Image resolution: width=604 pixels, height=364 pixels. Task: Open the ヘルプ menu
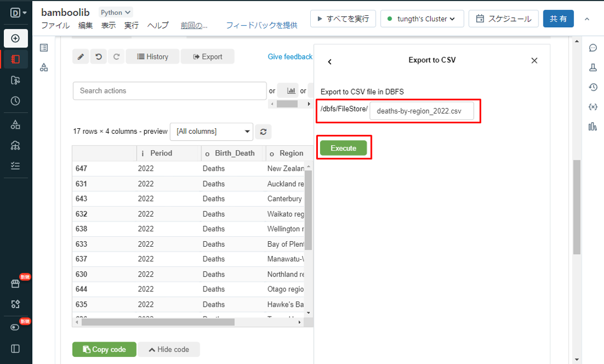point(158,25)
